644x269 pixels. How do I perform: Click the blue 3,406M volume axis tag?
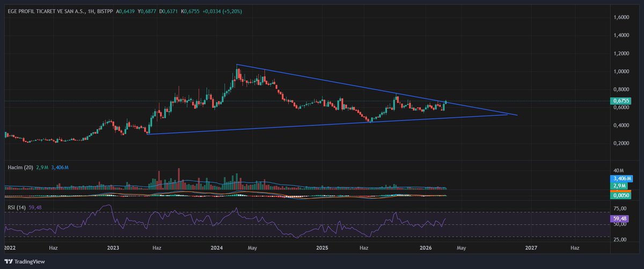click(x=621, y=178)
